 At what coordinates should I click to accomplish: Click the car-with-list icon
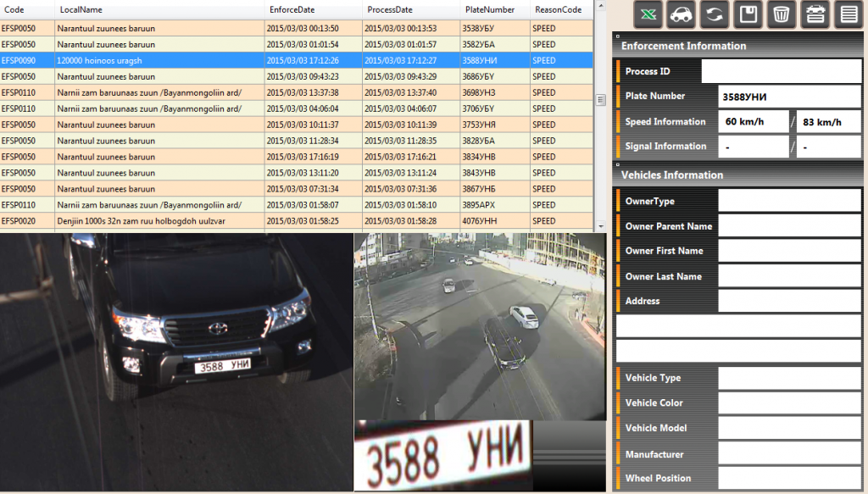pos(814,14)
